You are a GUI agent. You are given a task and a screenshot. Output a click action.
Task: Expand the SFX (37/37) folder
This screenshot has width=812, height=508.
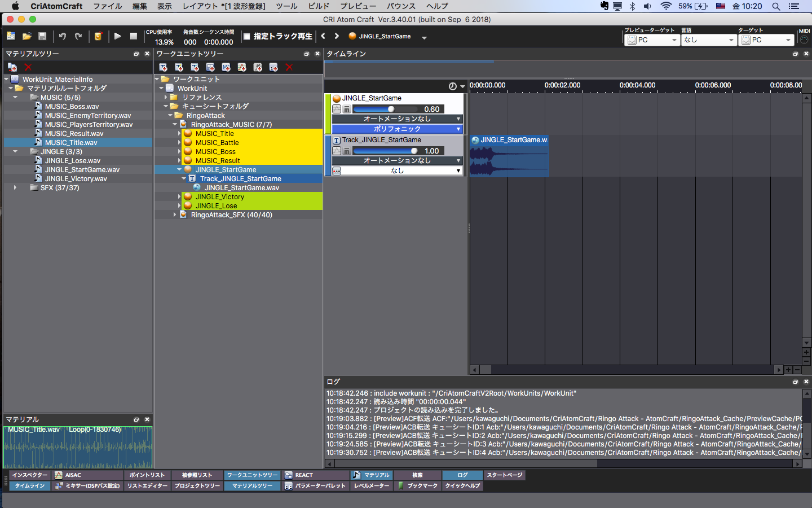tap(15, 187)
